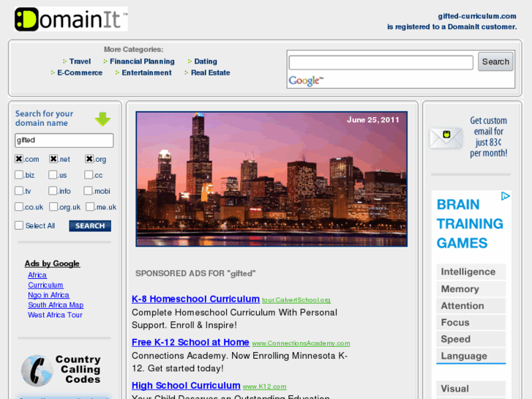The height and width of the screenshot is (399, 532).
Task: Open the Travel category
Action: click(80, 61)
